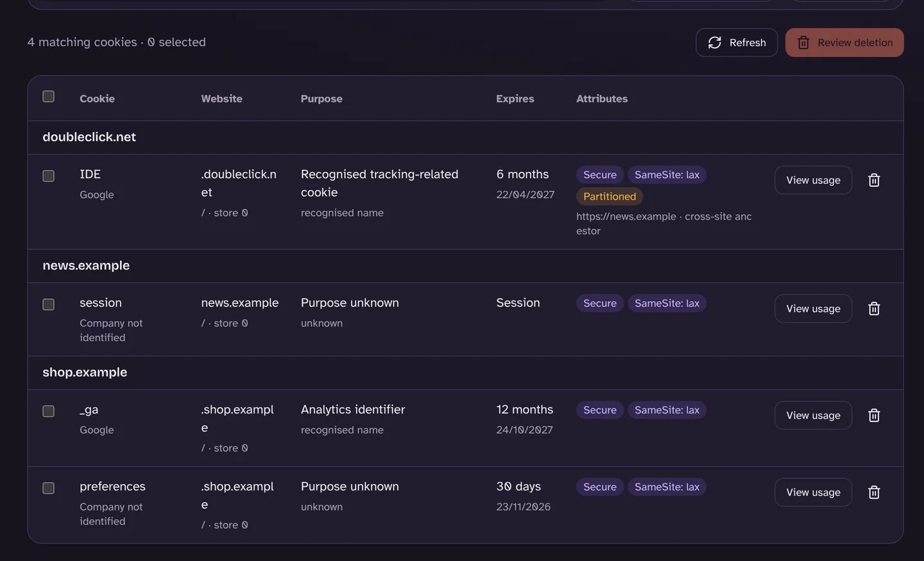
Task: Click the doubleclick.net group heading
Action: pyautogui.click(x=89, y=137)
